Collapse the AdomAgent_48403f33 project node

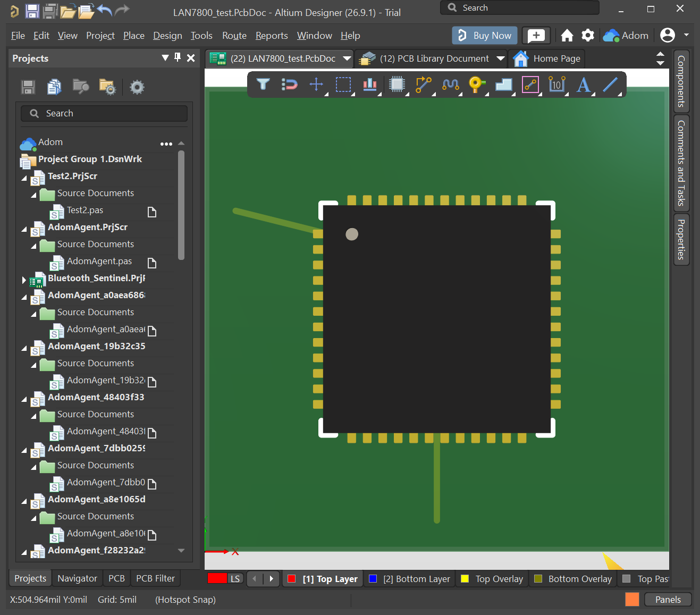coord(24,399)
